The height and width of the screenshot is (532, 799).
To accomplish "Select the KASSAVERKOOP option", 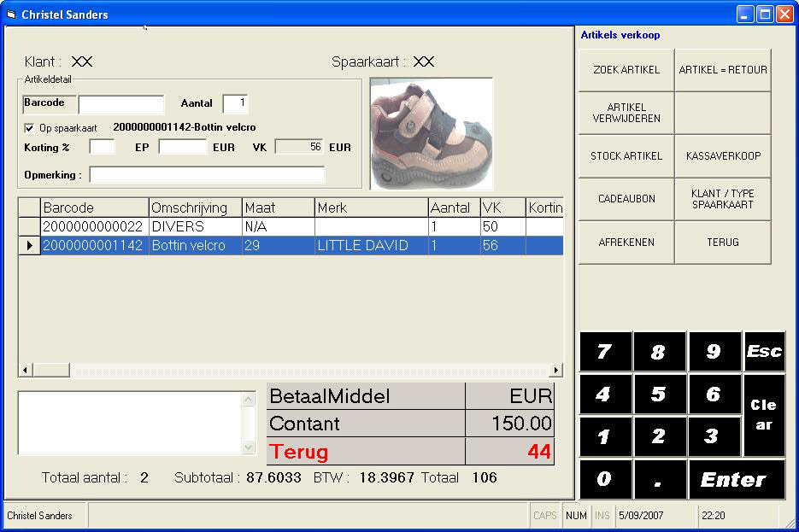I will pos(725,155).
